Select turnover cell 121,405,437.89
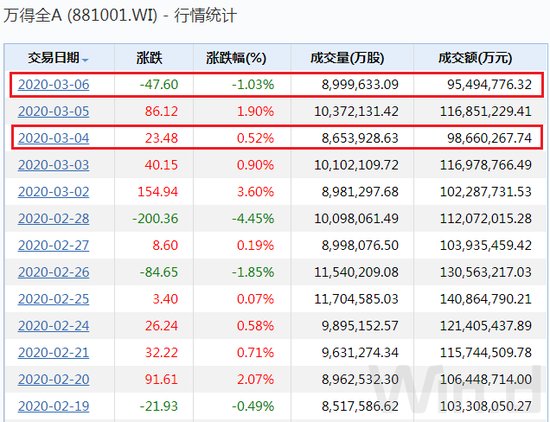550x422 pixels. point(486,326)
